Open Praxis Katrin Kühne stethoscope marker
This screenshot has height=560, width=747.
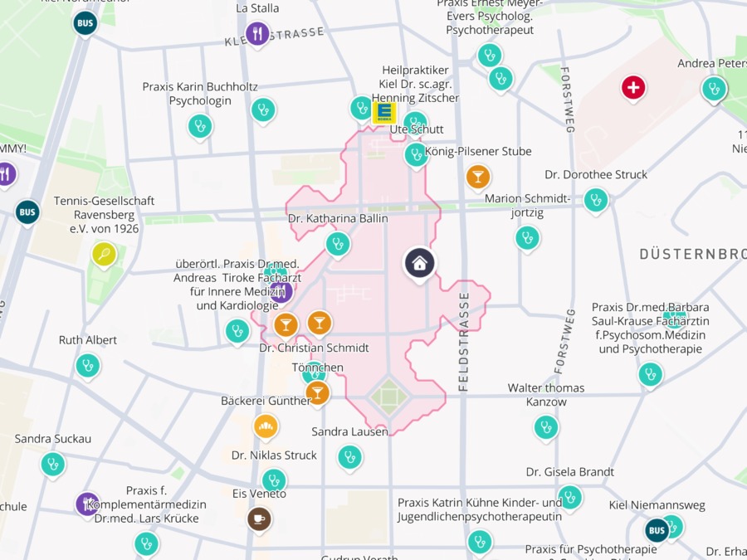pyautogui.click(x=480, y=543)
